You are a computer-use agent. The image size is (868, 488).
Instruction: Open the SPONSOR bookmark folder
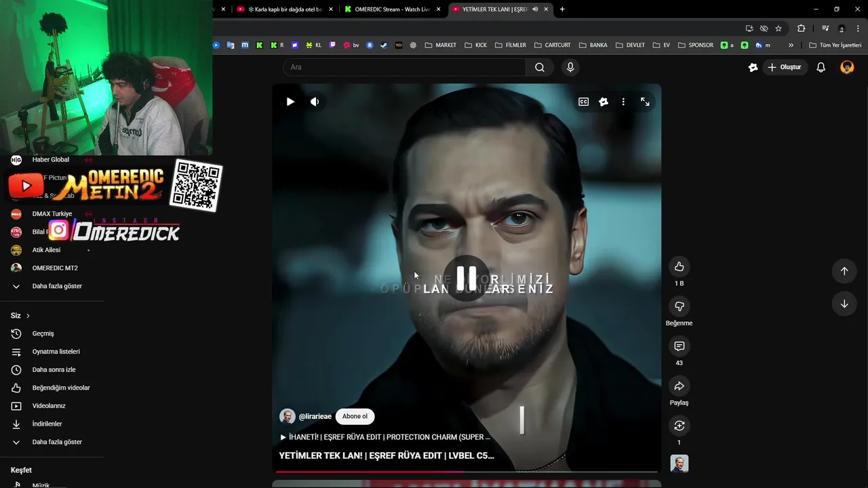[695, 45]
